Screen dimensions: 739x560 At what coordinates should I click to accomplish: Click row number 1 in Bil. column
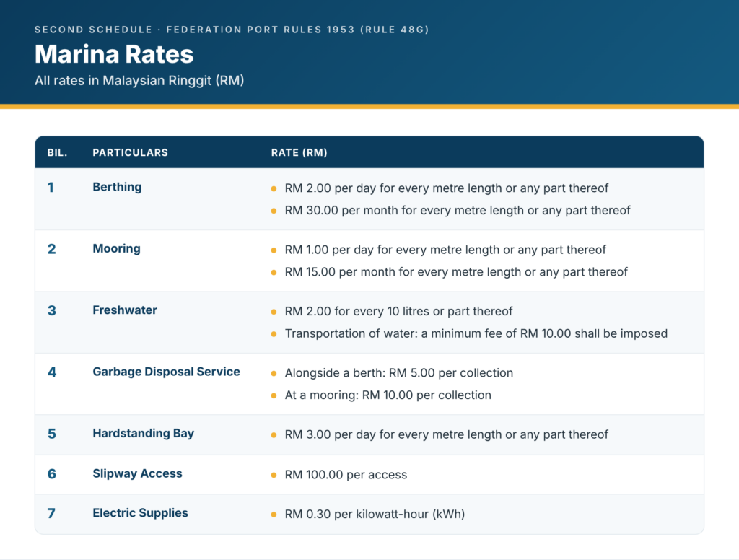[x=51, y=188]
